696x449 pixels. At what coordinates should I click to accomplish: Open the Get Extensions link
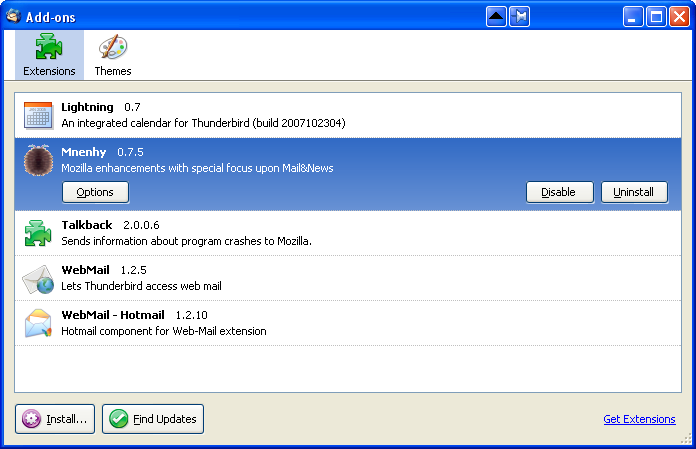pyautogui.click(x=639, y=420)
